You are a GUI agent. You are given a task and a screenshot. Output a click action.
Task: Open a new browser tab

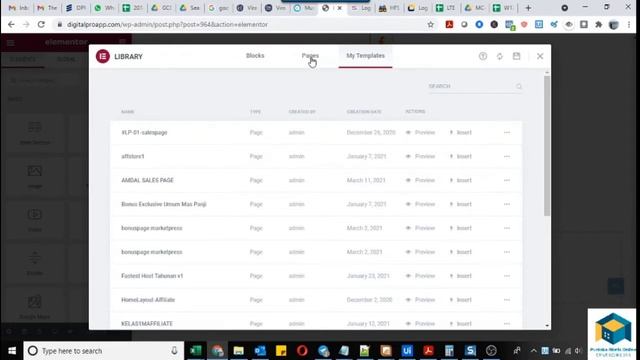coord(528,8)
